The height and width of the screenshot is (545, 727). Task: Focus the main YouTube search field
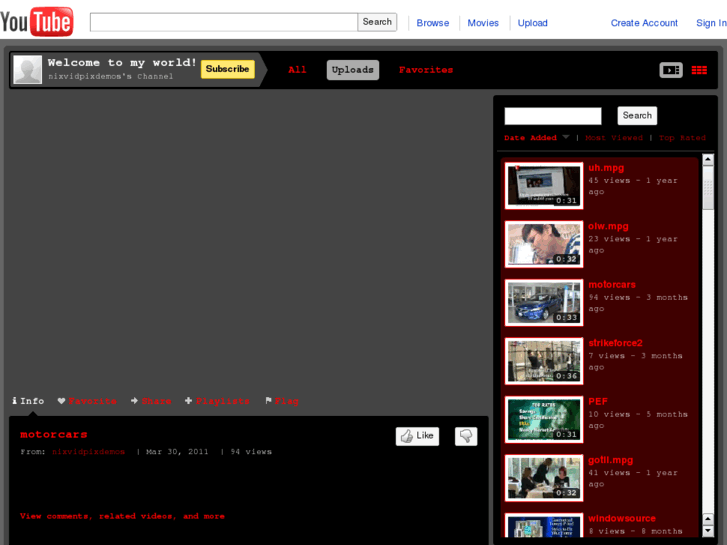click(223, 22)
